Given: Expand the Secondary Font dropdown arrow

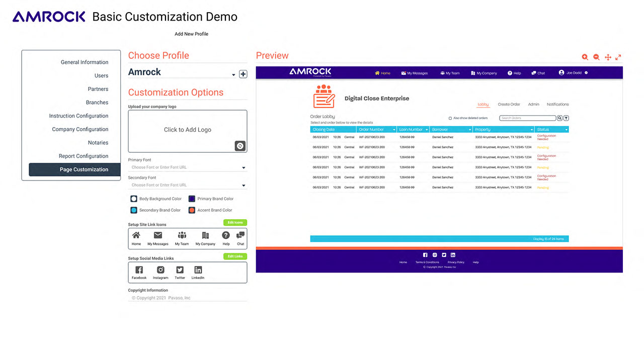Looking at the screenshot, I should coord(244,186).
